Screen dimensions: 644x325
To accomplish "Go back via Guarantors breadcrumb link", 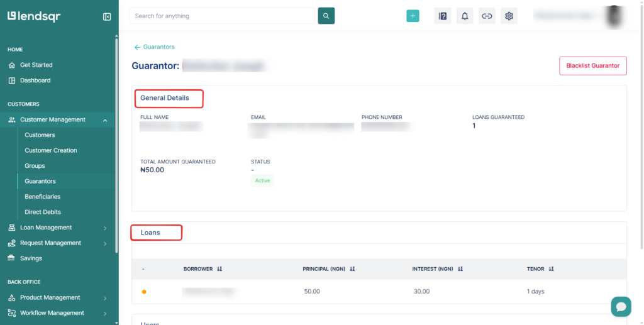I will coord(159,47).
